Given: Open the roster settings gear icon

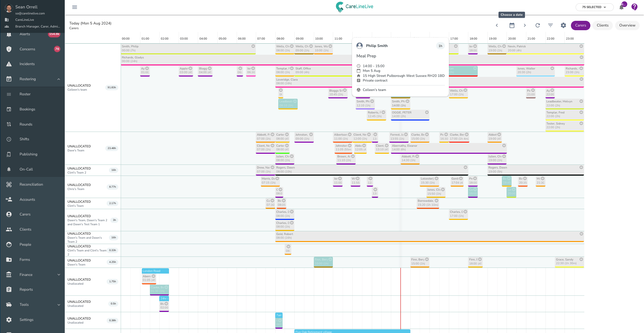Looking at the screenshot, I should point(563,26).
